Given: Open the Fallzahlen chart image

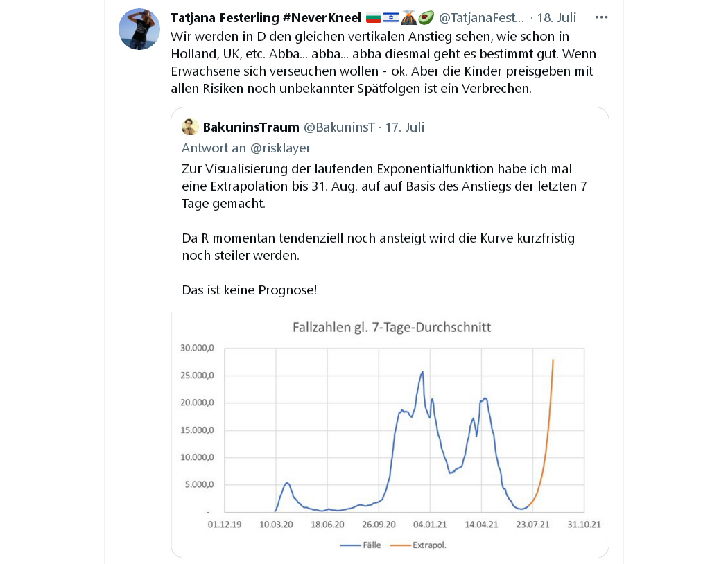Looking at the screenshot, I should 390,434.
